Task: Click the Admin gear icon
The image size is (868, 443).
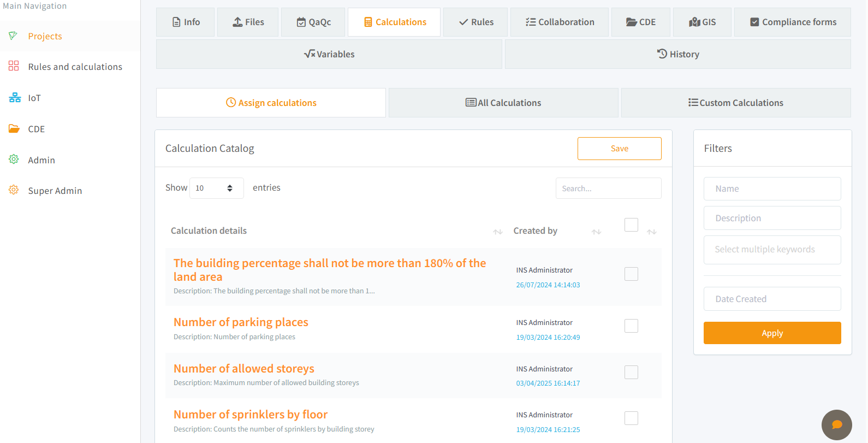Action: point(14,160)
